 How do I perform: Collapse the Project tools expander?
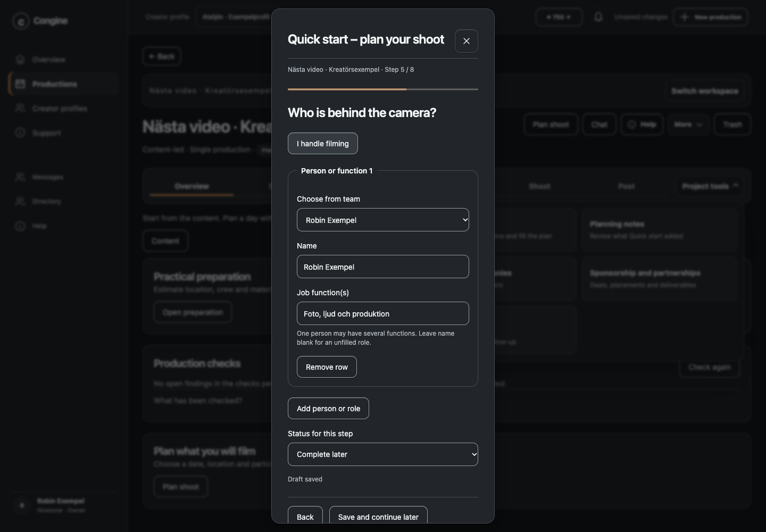click(711, 186)
